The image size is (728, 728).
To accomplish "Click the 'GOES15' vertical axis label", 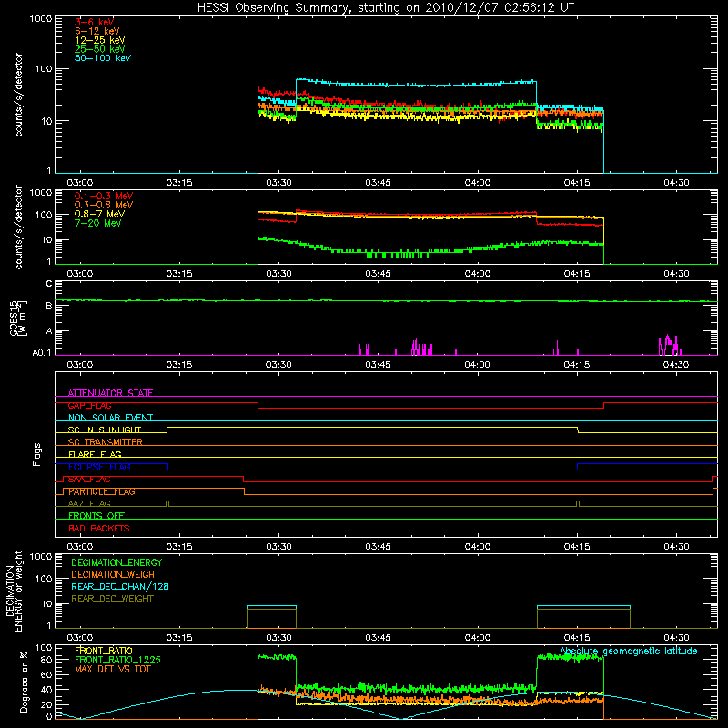I will coord(14,318).
